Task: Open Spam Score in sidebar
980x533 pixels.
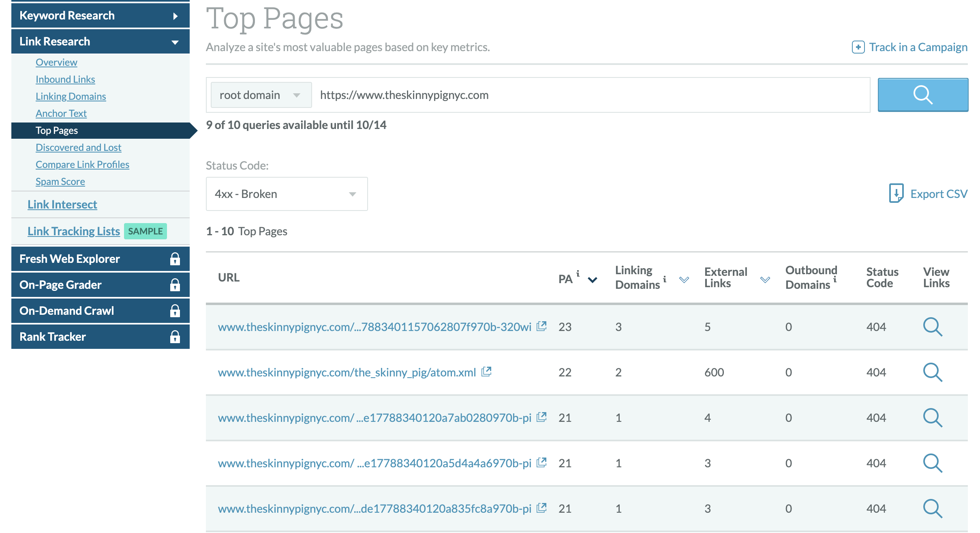Action: tap(60, 182)
